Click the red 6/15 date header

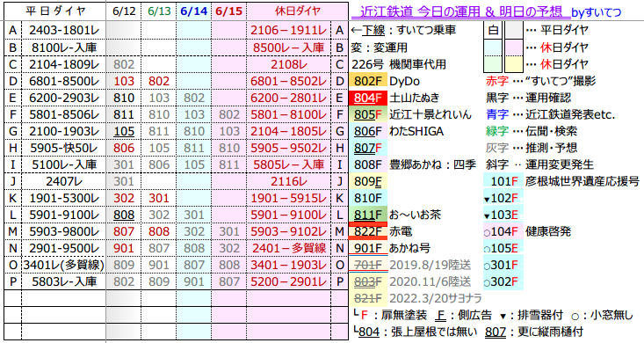pyautogui.click(x=228, y=11)
